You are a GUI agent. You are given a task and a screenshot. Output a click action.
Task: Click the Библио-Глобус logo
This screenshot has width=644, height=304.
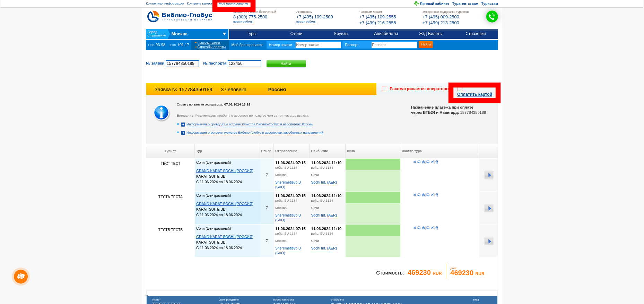180,16
